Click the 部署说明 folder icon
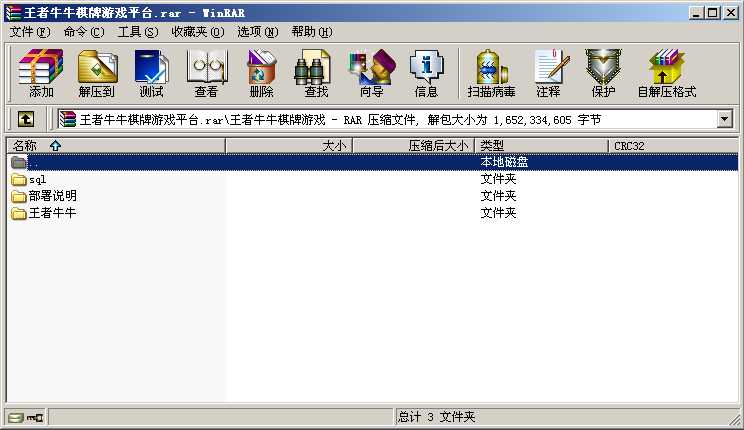 (x=19, y=196)
